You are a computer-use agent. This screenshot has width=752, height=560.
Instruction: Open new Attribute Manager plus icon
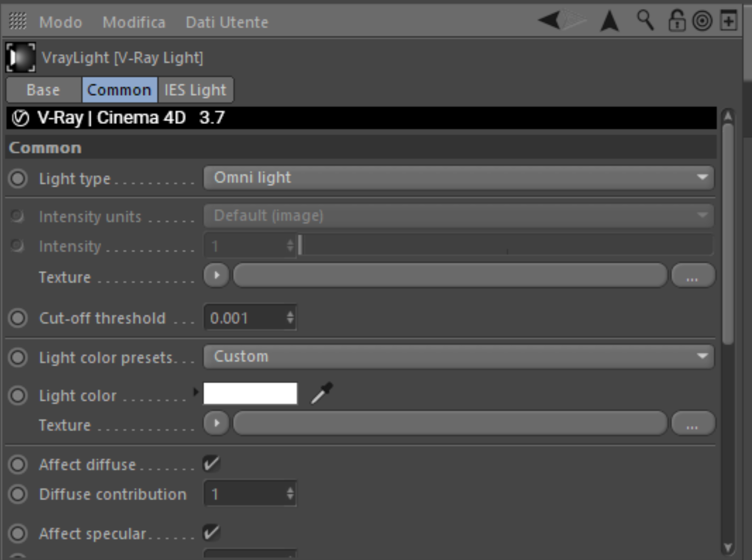tap(729, 21)
